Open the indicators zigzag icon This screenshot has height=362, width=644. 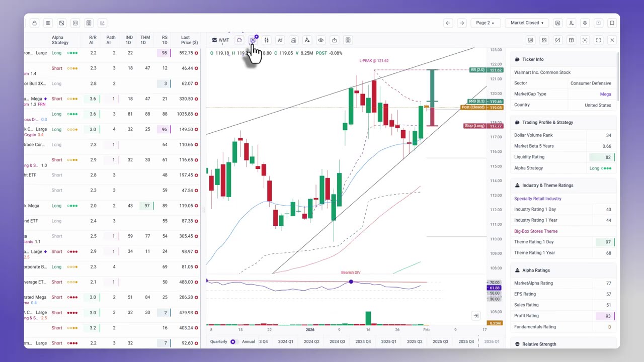(280, 40)
